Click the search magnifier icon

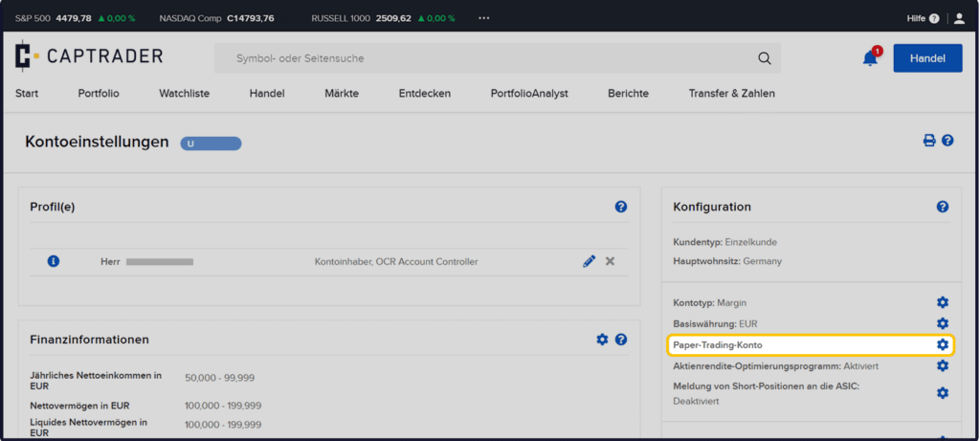tap(765, 58)
